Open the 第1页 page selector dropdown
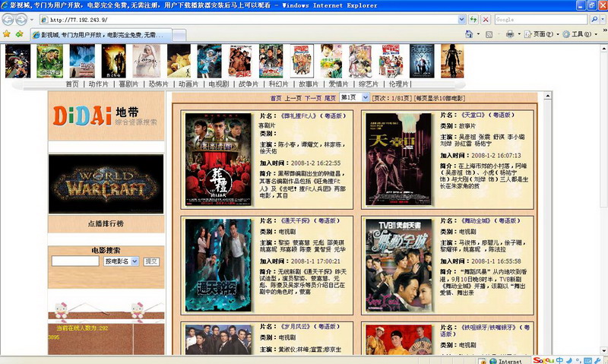This screenshot has height=364, width=608. [354, 98]
